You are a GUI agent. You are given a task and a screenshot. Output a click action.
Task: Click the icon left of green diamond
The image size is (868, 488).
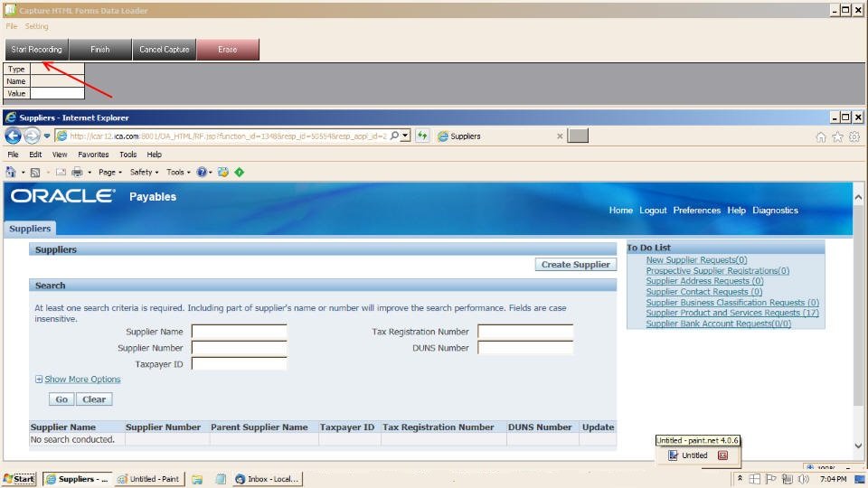[x=223, y=172]
